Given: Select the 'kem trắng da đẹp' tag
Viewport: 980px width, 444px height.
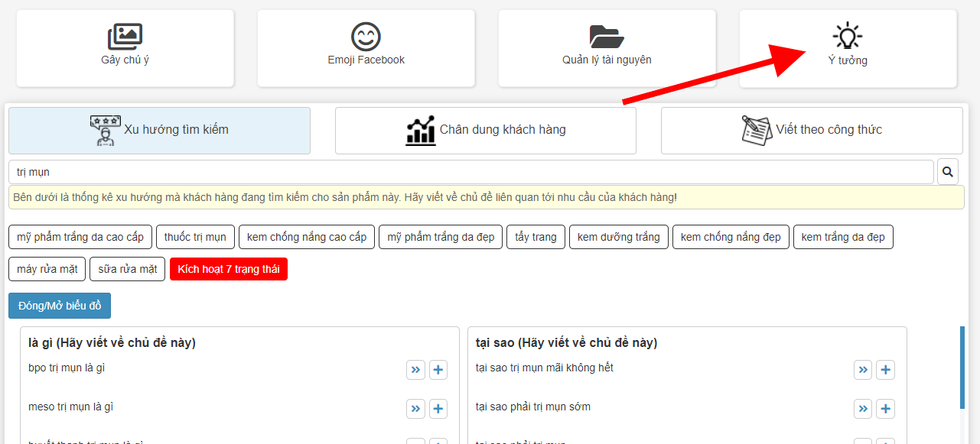Looking at the screenshot, I should (x=843, y=237).
